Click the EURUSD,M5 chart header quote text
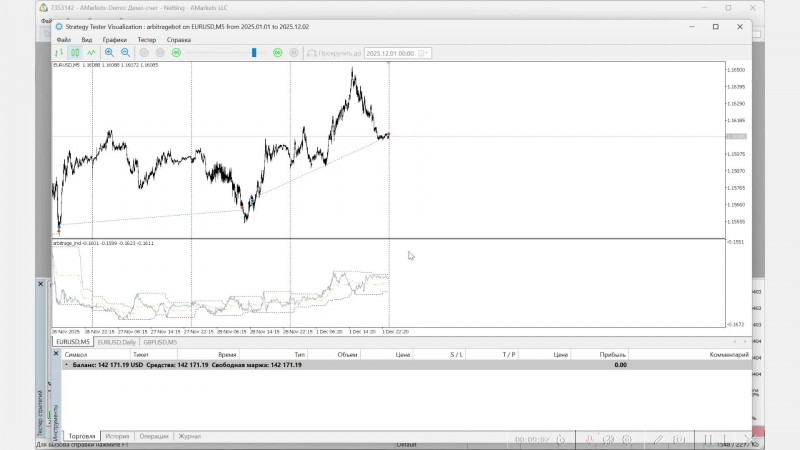Image resolution: width=800 pixels, height=450 pixels. (x=106, y=65)
